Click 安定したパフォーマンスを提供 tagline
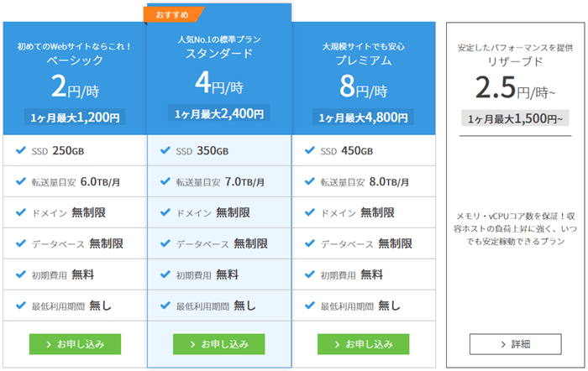Image resolution: width=588 pixels, height=371 pixels. point(515,48)
